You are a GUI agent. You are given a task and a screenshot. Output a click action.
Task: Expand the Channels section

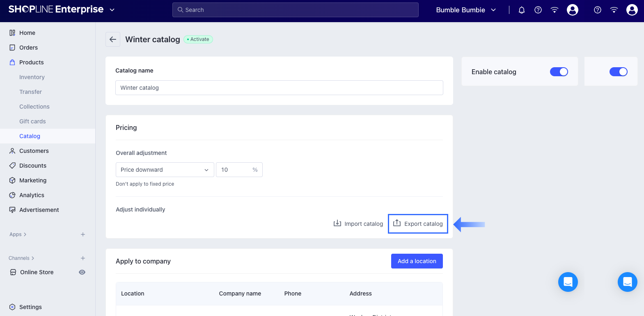(21, 258)
